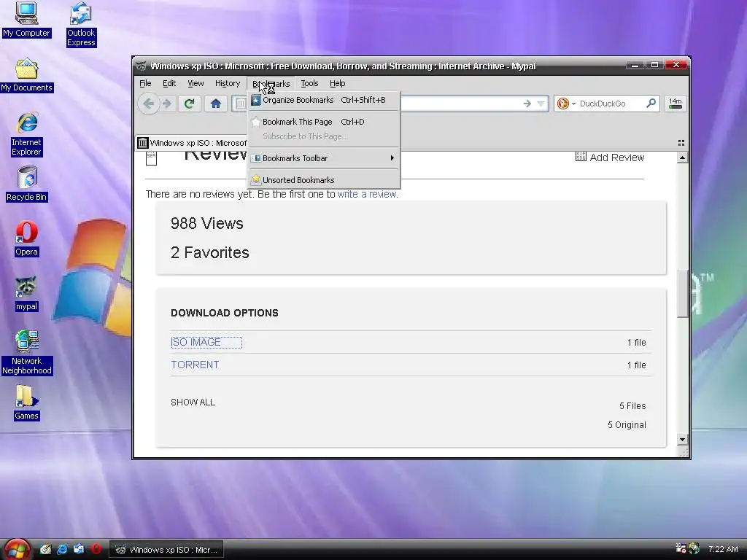Image resolution: width=747 pixels, height=560 pixels.
Task: Click the vertical scrollbar thumb
Action: [x=682, y=293]
